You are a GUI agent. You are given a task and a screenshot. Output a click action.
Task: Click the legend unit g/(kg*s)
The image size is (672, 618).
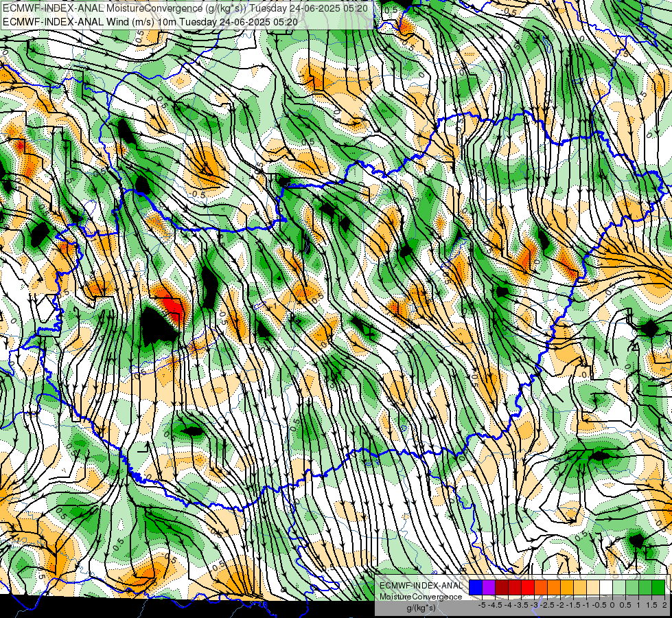coord(421,608)
